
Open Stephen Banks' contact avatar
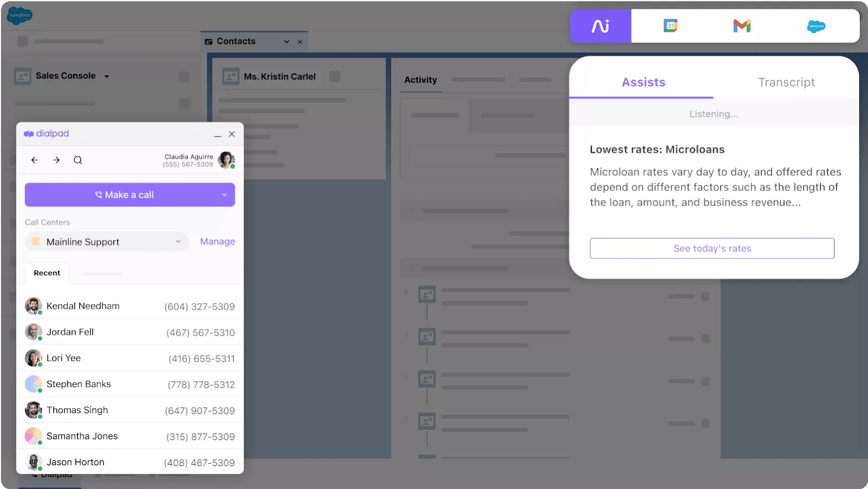33,384
